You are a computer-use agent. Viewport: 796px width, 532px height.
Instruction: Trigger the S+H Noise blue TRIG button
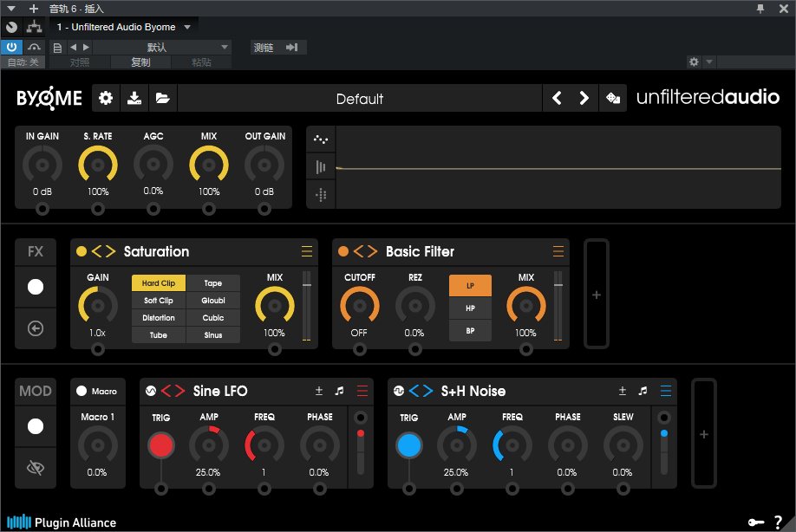coord(409,445)
